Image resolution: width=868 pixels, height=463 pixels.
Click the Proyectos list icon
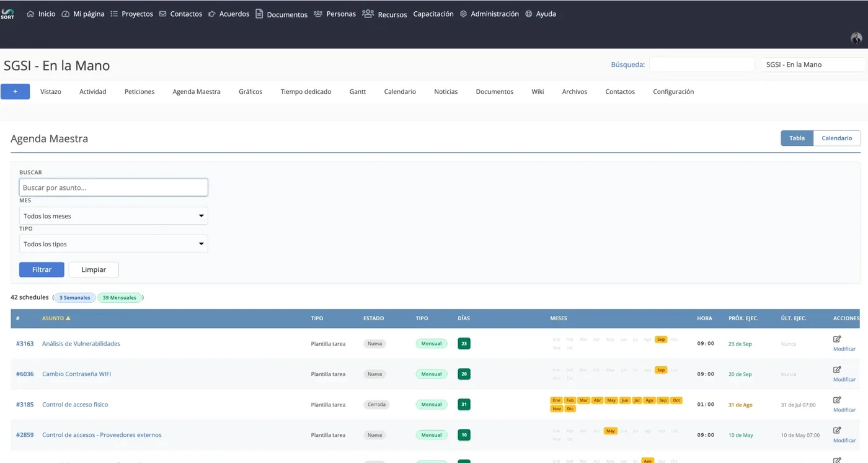(114, 14)
